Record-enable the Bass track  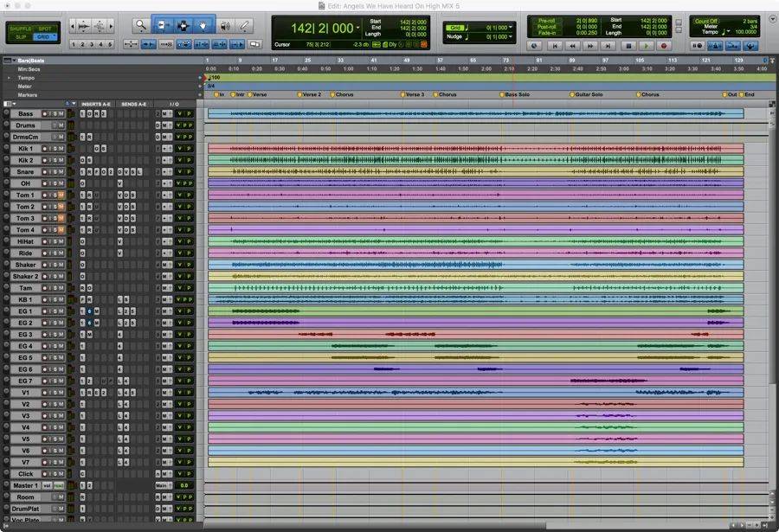click(43, 114)
